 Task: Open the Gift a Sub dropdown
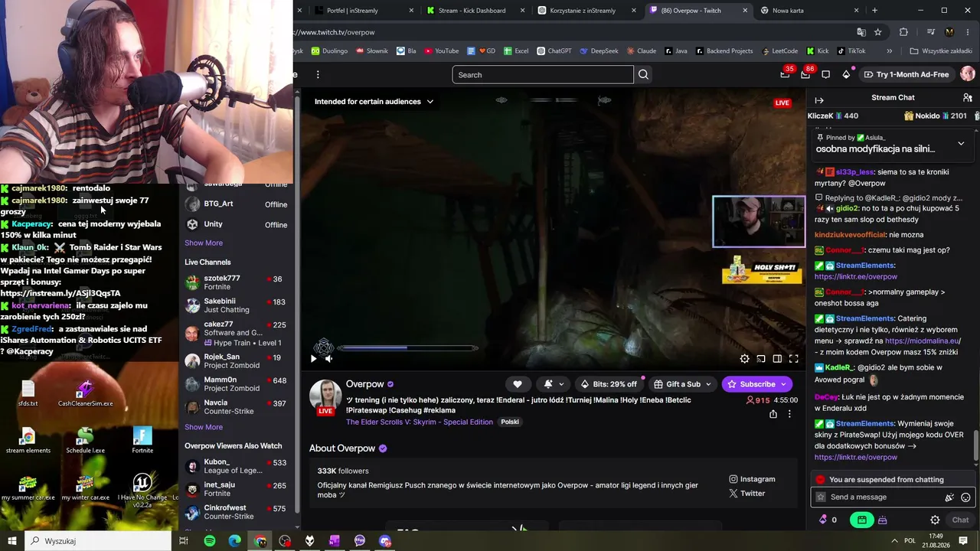[x=682, y=384]
